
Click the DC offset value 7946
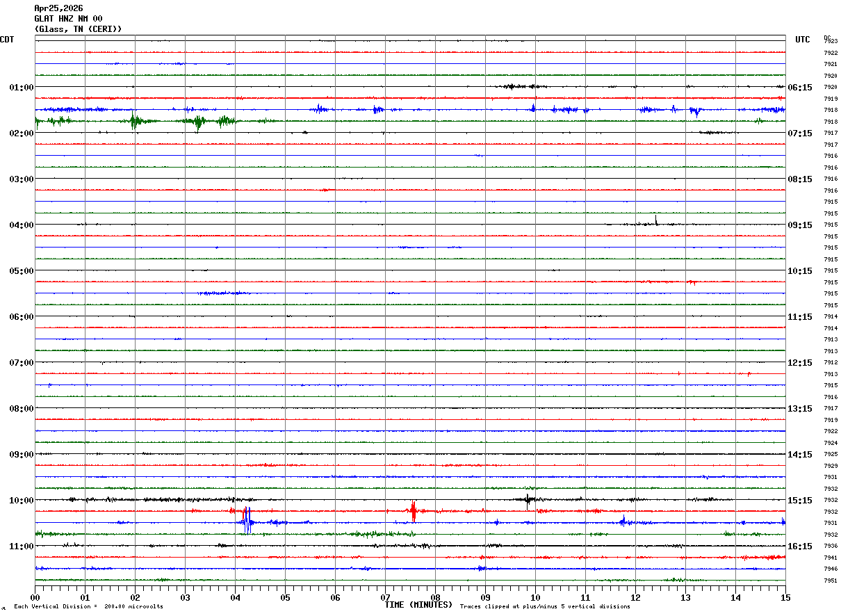[x=831, y=569]
